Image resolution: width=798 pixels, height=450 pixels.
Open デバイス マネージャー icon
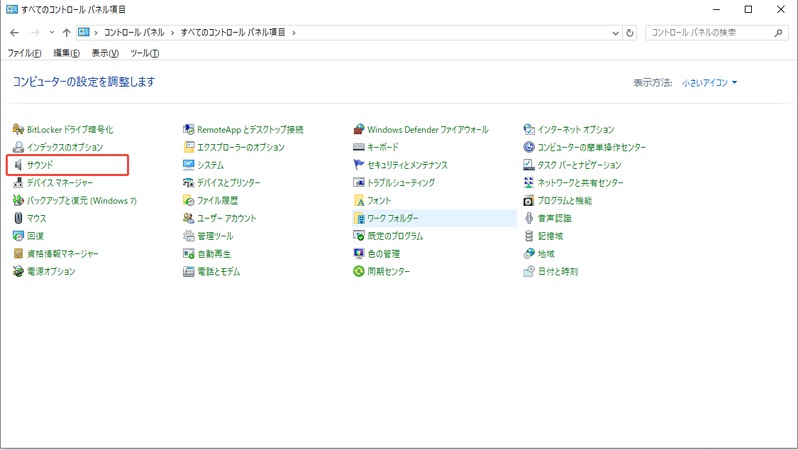[x=18, y=183]
